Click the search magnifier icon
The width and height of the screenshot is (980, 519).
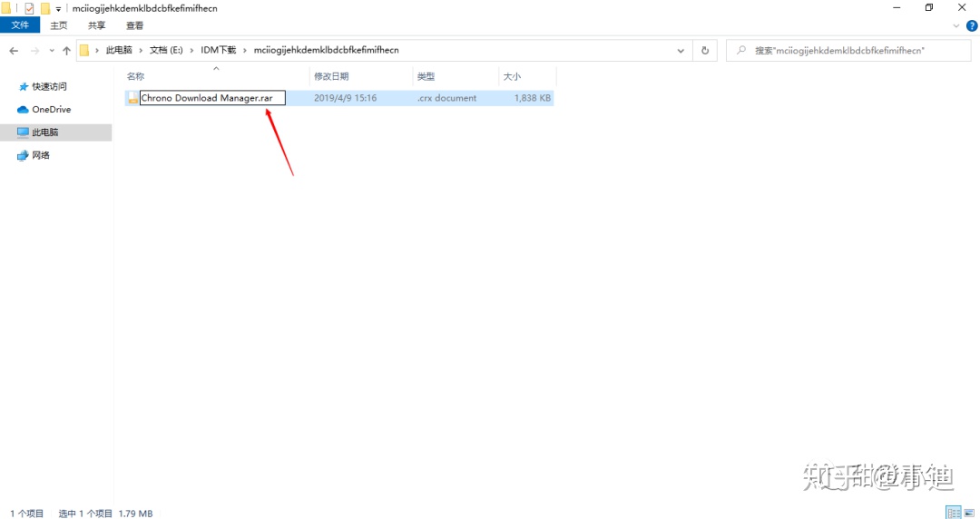click(x=741, y=50)
